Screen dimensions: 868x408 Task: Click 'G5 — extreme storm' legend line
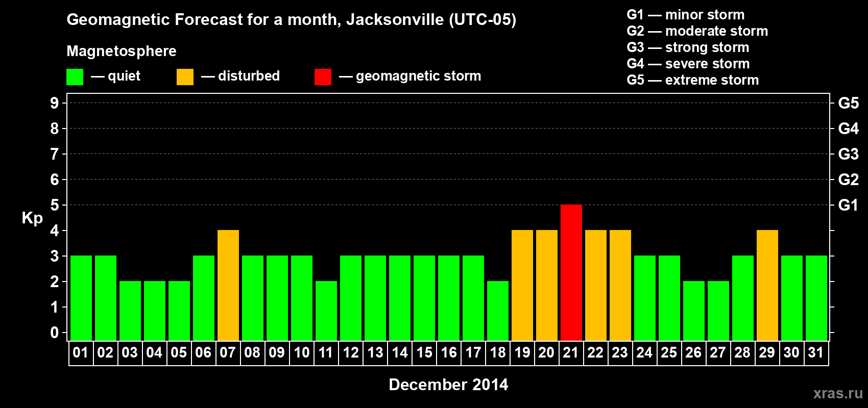coord(693,80)
